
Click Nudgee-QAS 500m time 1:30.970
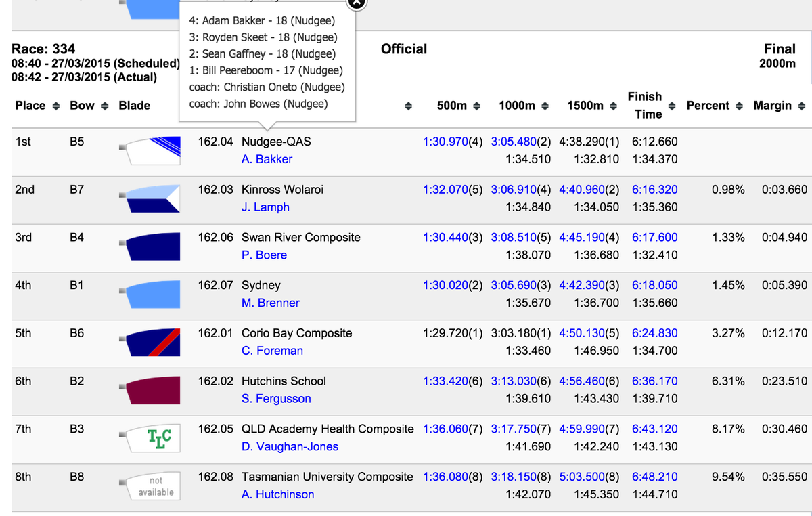[446, 142]
